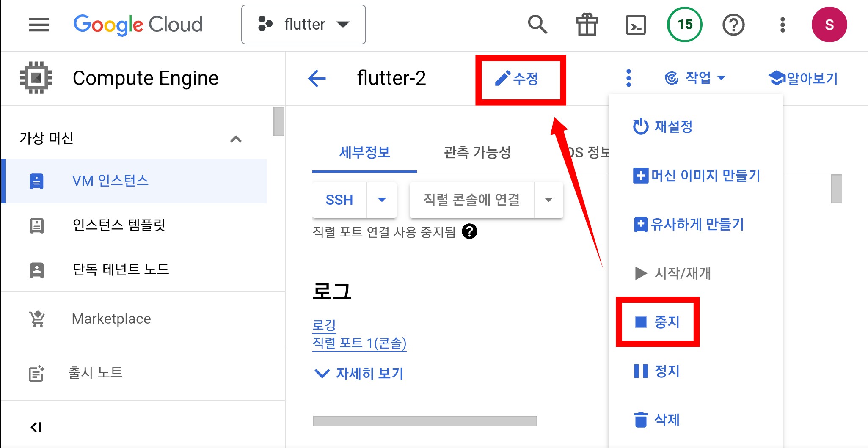868x448 pixels.
Task: Collapse the sidebar with bottom arrow
Action: pyautogui.click(x=36, y=427)
